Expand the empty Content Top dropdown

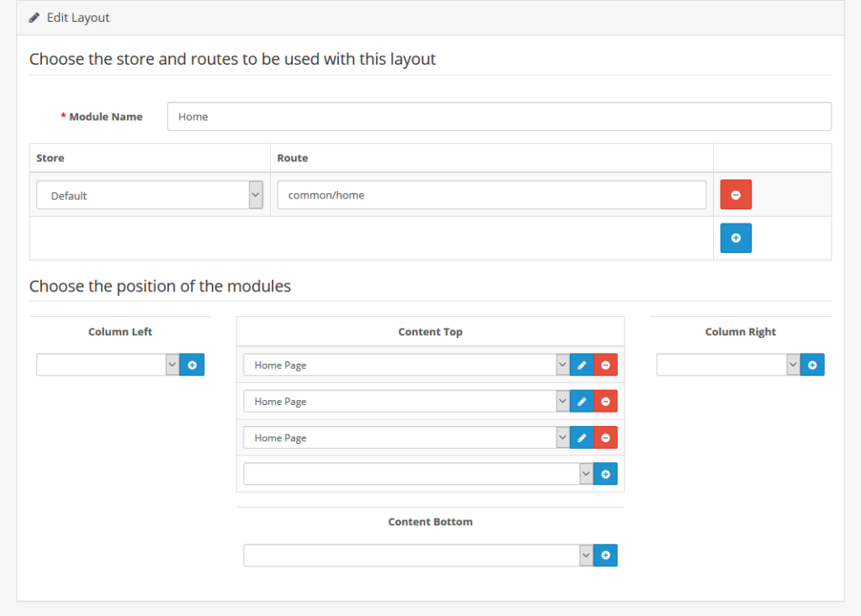[x=418, y=474]
